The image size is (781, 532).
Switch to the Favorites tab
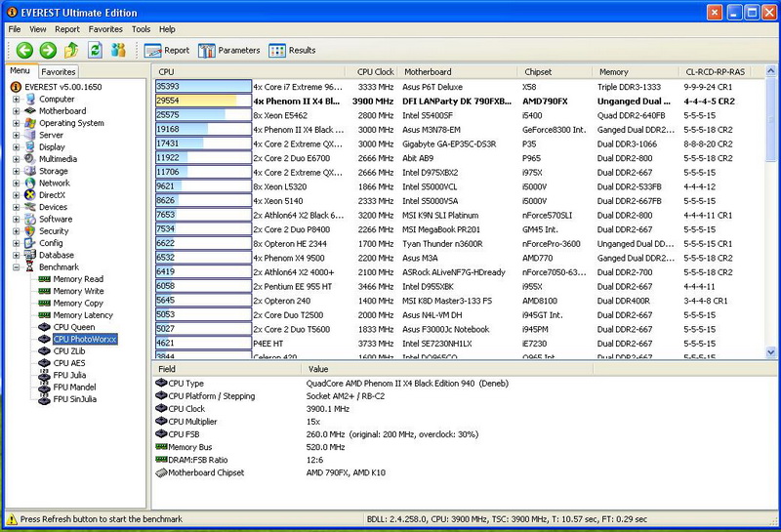[59, 71]
